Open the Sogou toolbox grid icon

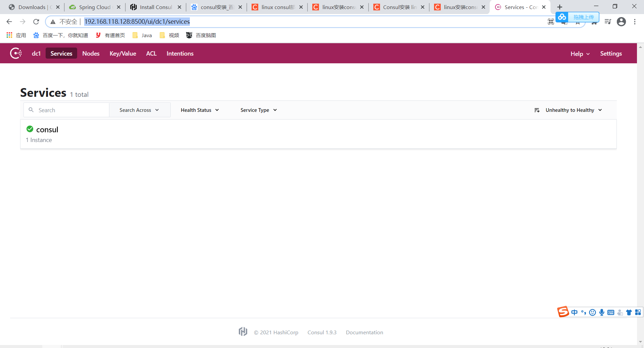click(x=638, y=312)
